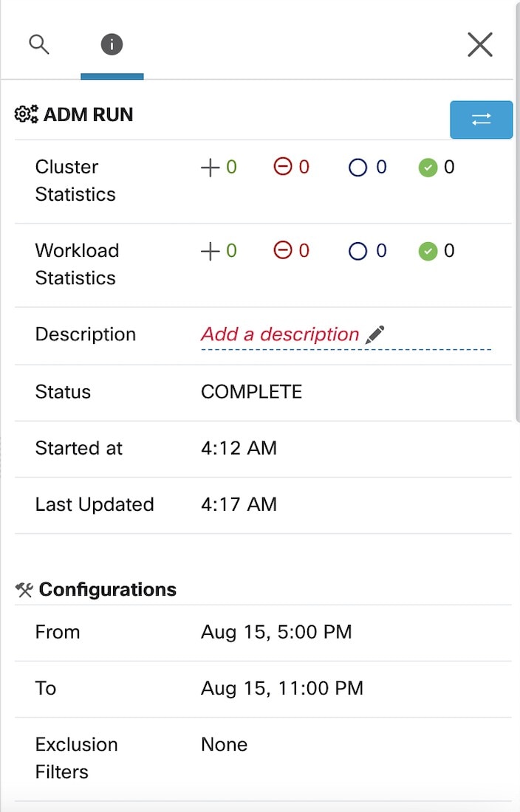Click the COMPLETE status value
Viewport: 520px width, 812px height.
point(251,392)
